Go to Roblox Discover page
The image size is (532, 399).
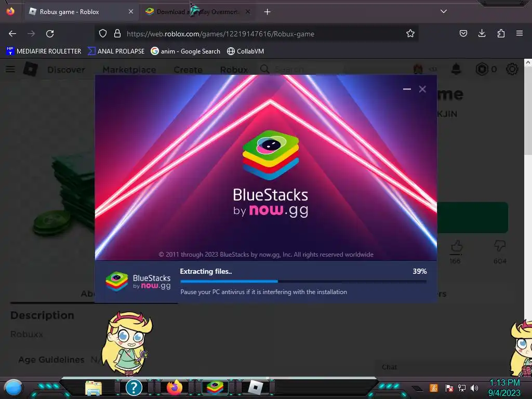click(66, 70)
